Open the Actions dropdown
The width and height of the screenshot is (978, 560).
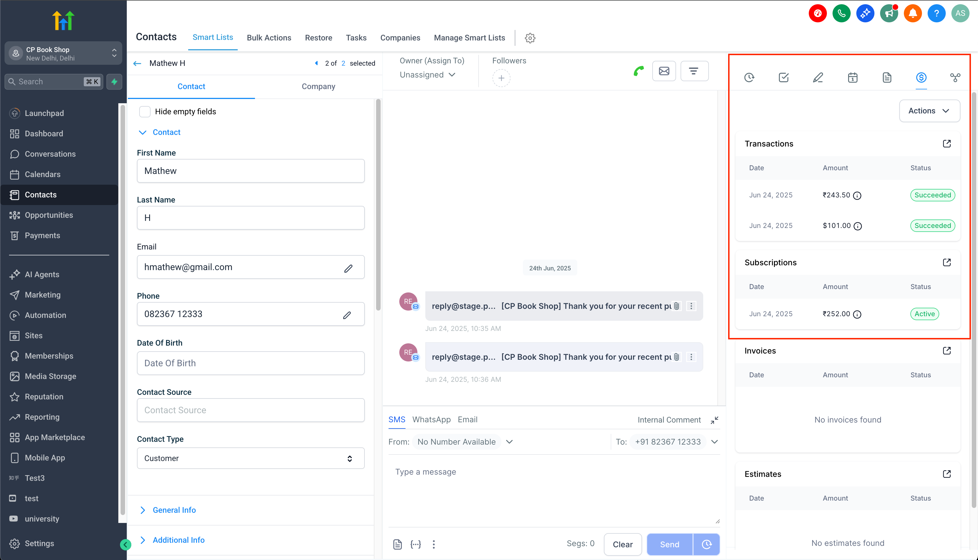[x=929, y=111]
